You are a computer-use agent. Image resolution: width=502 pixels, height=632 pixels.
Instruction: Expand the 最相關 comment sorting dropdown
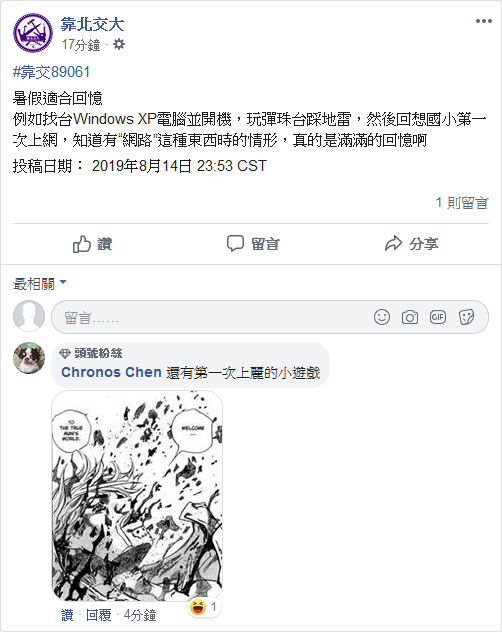pos(40,284)
